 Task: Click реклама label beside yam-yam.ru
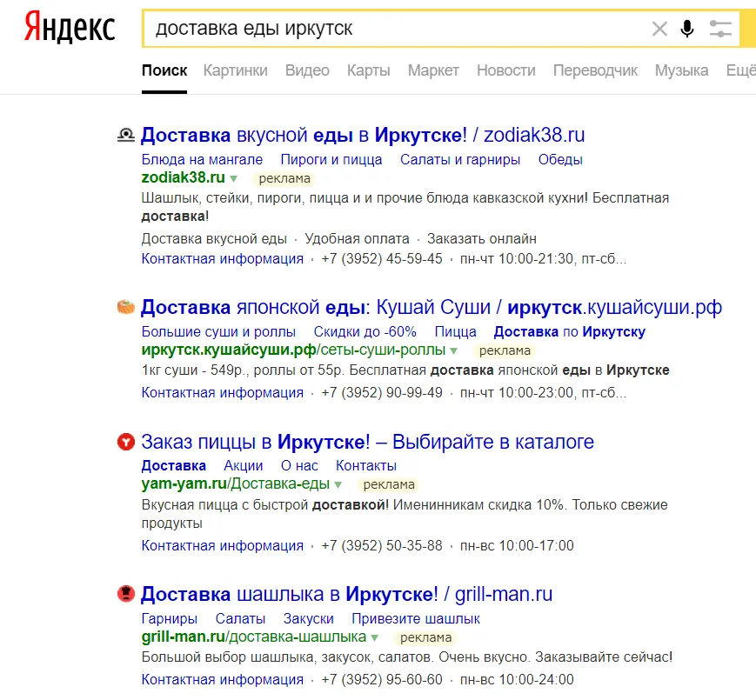click(389, 484)
